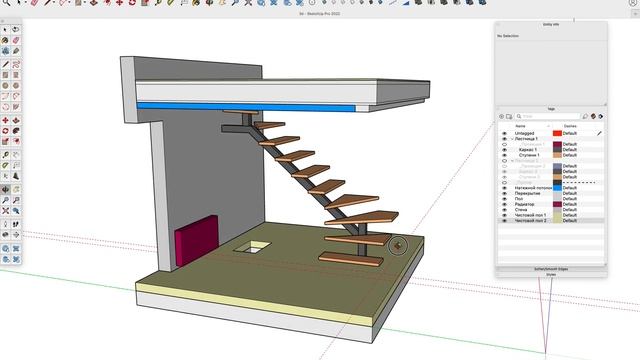Pick the Follow Me tool
Viewport: 640px width, 360px height.
(16, 131)
